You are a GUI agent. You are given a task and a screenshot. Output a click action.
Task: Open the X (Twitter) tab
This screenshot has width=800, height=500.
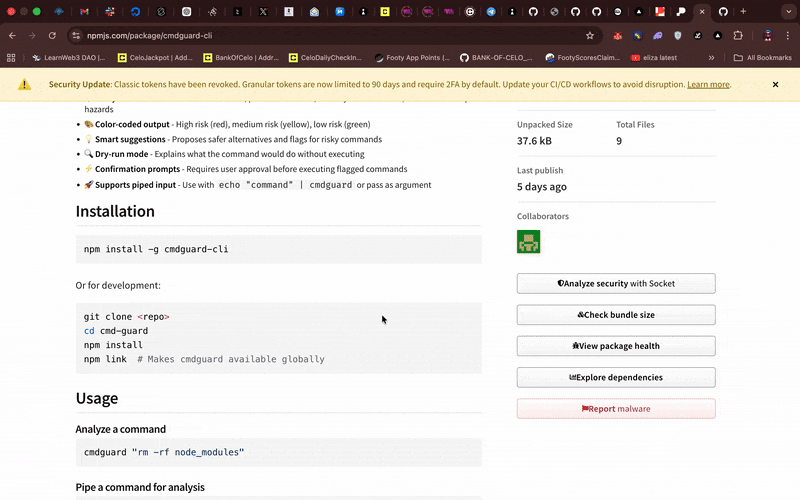click(263, 11)
